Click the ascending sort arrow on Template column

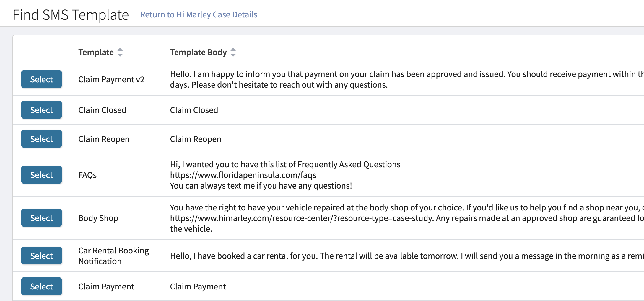coord(120,50)
